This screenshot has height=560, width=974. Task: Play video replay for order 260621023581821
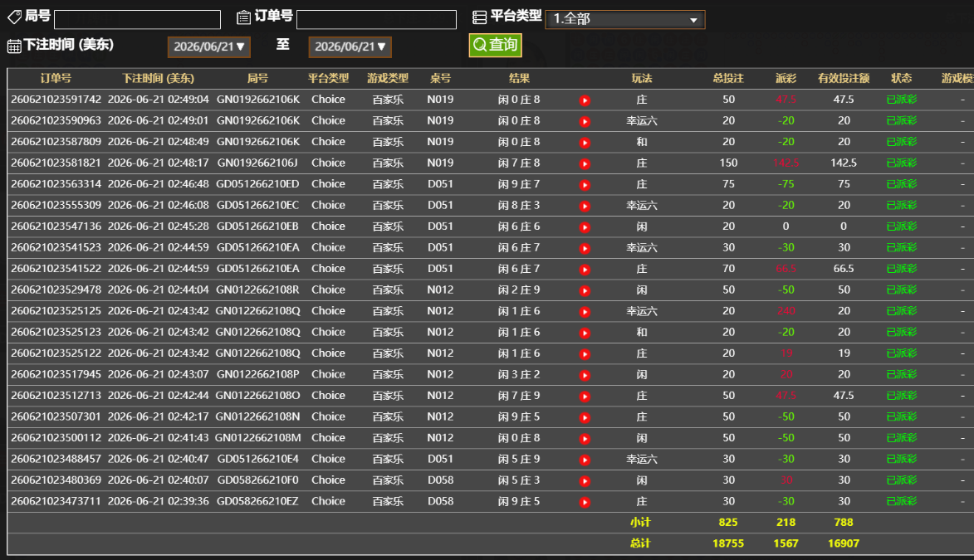pos(585,164)
